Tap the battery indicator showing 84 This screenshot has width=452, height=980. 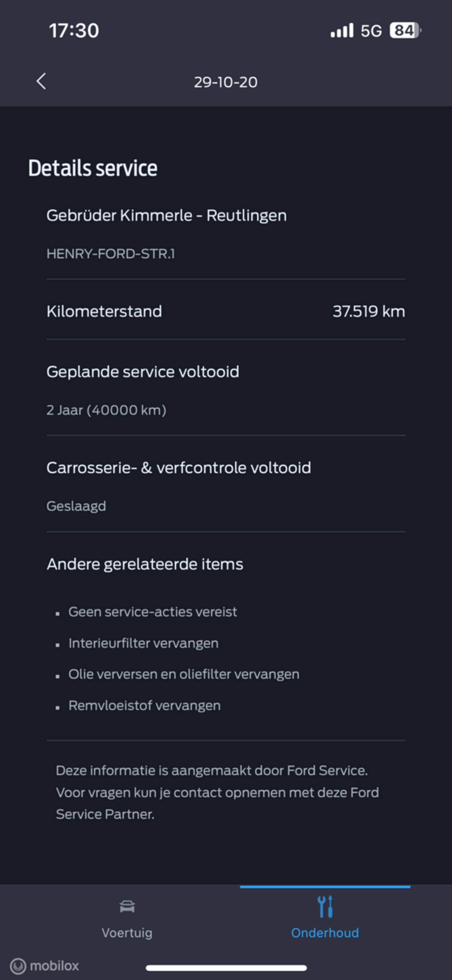click(x=405, y=30)
